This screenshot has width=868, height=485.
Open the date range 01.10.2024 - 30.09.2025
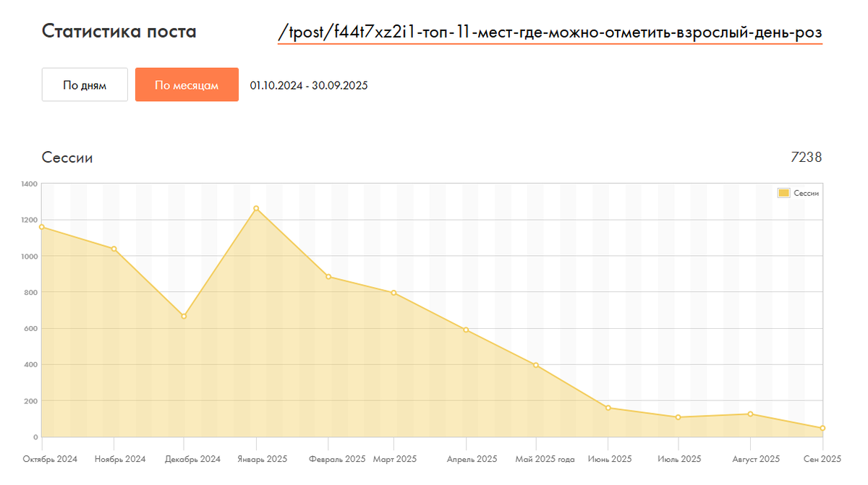click(309, 85)
